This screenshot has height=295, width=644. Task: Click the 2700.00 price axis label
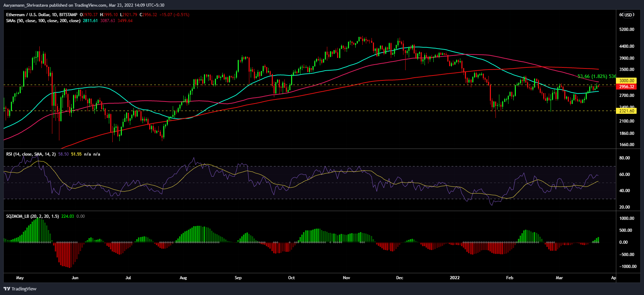point(627,96)
